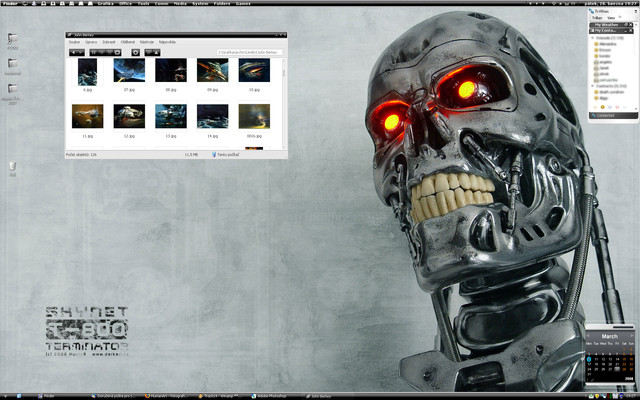Open the Tools menu in top bar
640x400 pixels.
(x=143, y=3)
